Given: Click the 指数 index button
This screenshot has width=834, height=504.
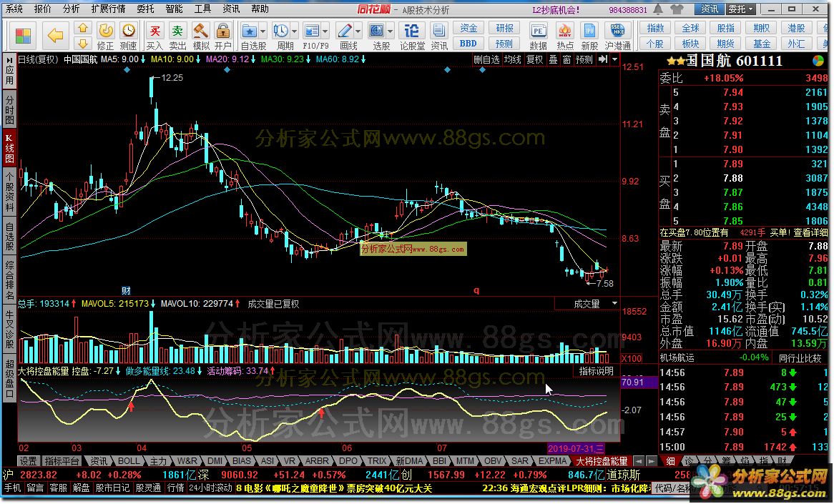Looking at the screenshot, I should coord(655,28).
